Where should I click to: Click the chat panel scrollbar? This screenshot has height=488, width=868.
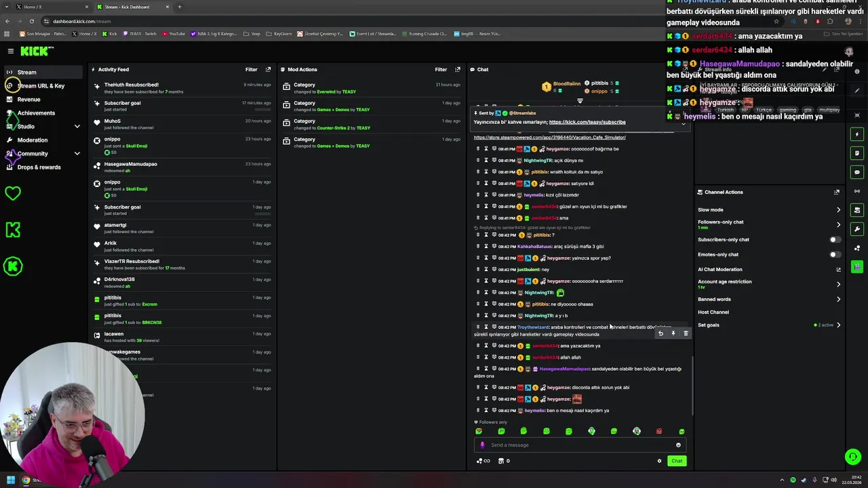click(692, 386)
